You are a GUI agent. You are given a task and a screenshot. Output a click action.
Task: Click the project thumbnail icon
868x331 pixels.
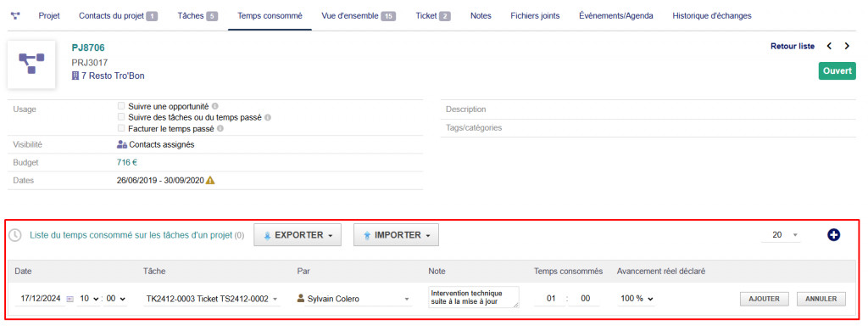point(31,65)
